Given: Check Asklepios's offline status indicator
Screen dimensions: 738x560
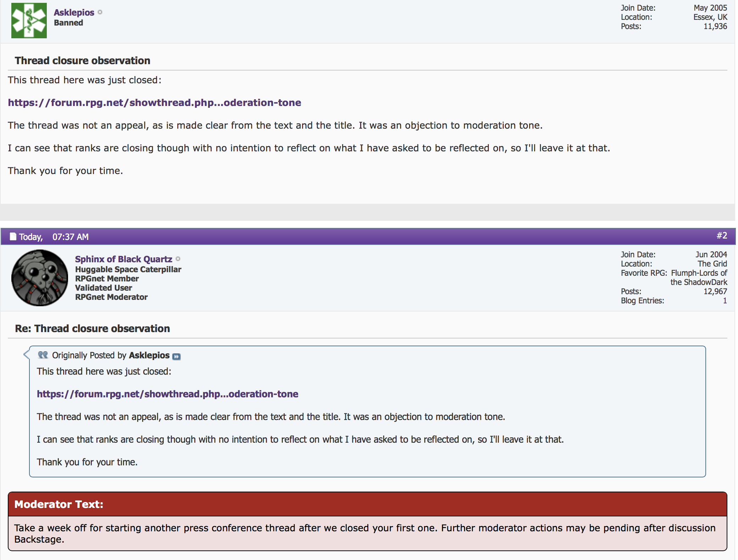Looking at the screenshot, I should pyautogui.click(x=100, y=12).
